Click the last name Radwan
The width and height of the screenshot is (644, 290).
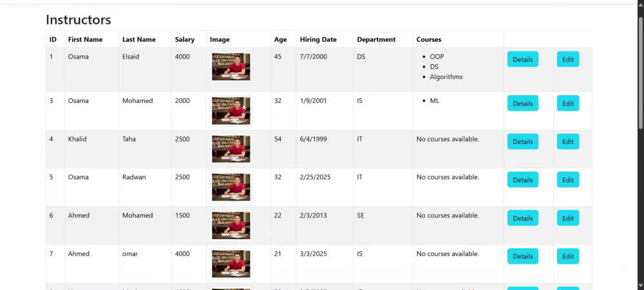click(134, 177)
